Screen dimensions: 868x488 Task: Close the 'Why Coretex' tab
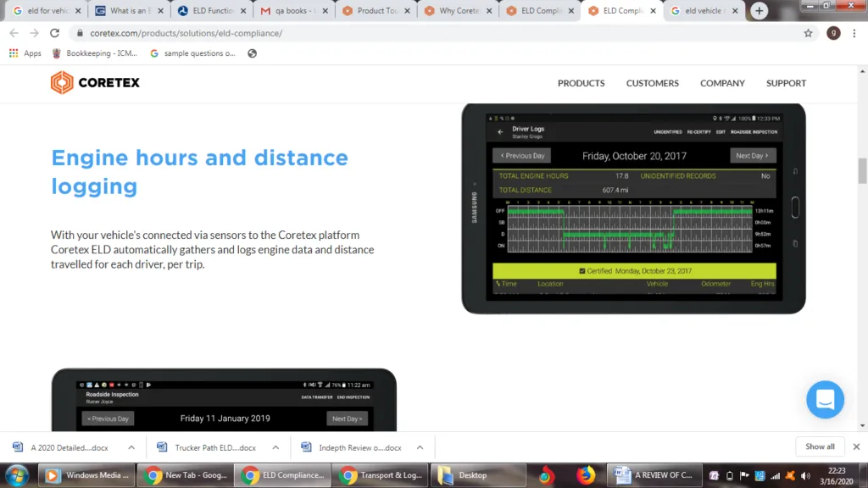(489, 10)
